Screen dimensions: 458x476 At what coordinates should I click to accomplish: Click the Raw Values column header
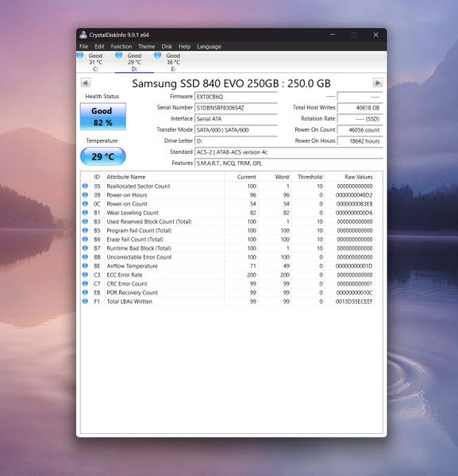point(358,177)
